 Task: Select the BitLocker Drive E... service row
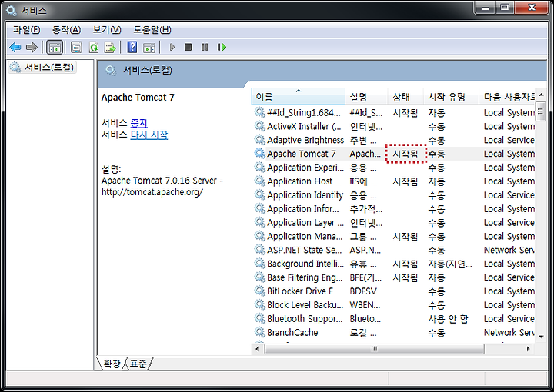click(x=394, y=291)
